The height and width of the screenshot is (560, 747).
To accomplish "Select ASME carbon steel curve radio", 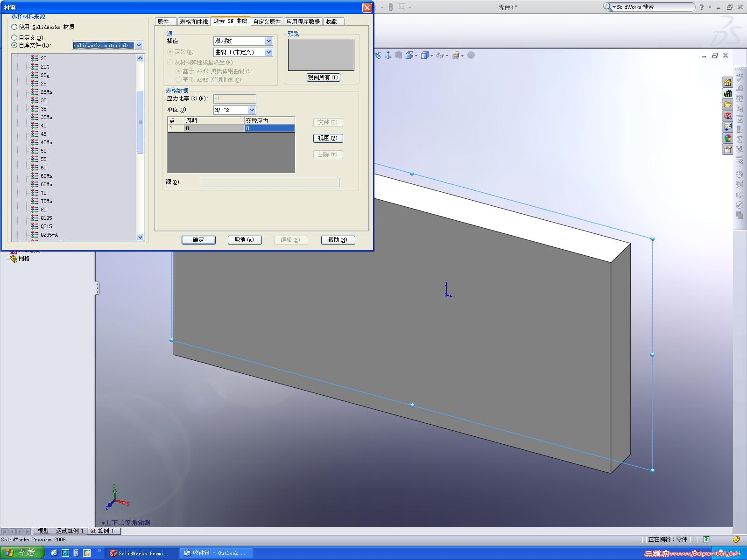I will pyautogui.click(x=178, y=80).
